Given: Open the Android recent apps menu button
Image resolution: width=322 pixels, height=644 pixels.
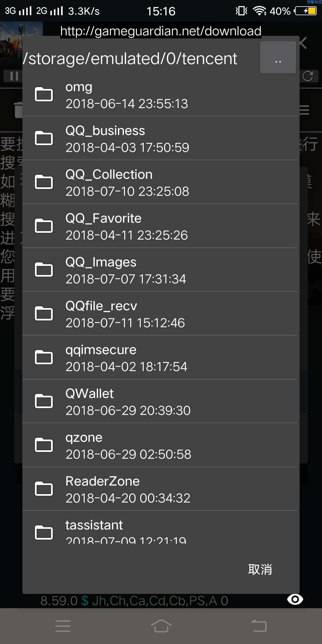Looking at the screenshot, I should [63, 626].
